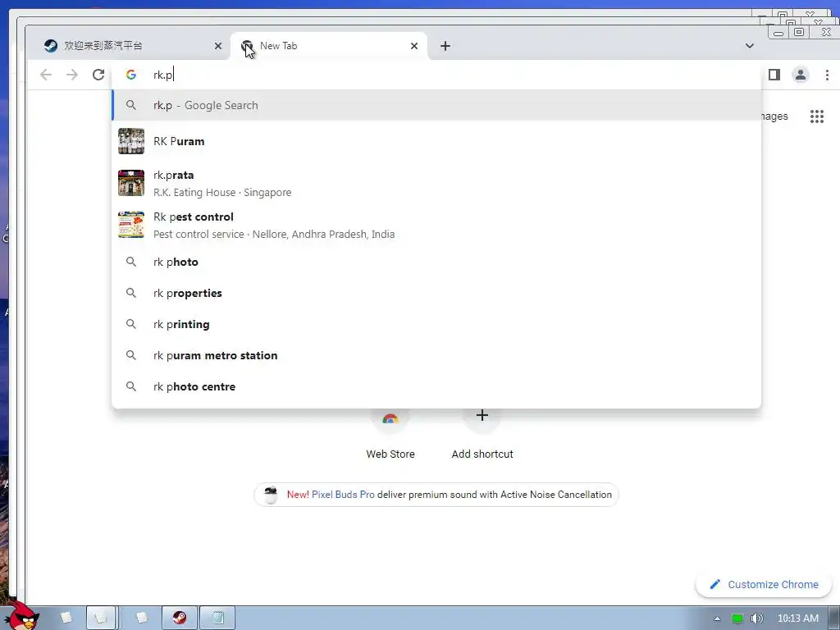Select the 'rk photo' suggestion

coord(436,262)
